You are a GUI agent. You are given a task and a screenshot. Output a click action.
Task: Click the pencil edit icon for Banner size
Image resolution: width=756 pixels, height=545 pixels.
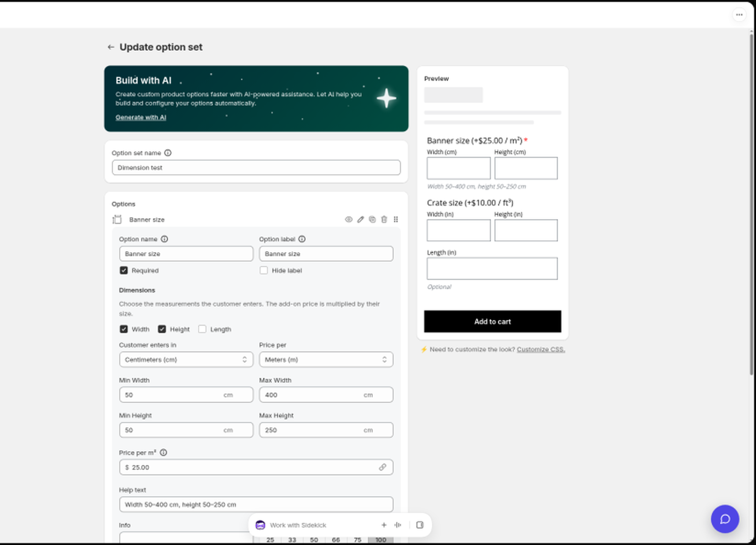click(x=361, y=219)
